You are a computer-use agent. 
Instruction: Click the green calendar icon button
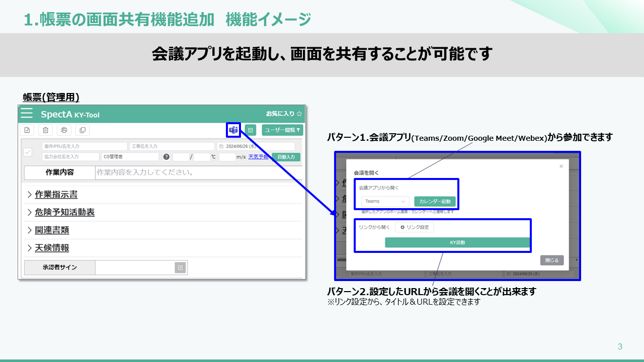(250, 130)
